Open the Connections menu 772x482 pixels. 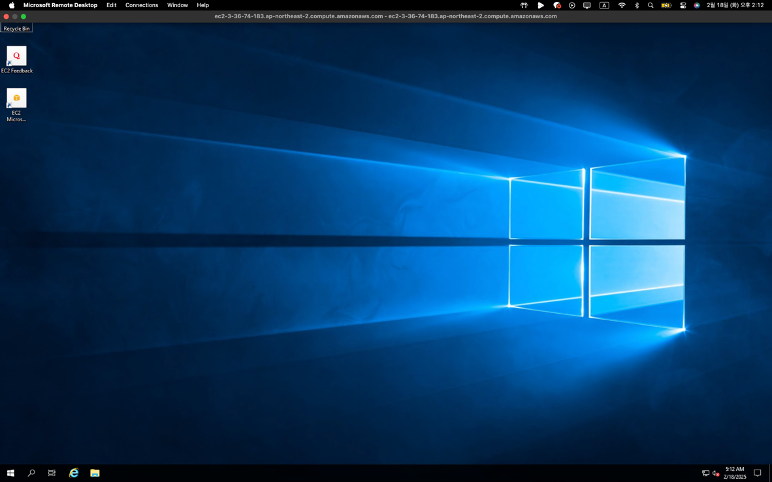coord(142,5)
